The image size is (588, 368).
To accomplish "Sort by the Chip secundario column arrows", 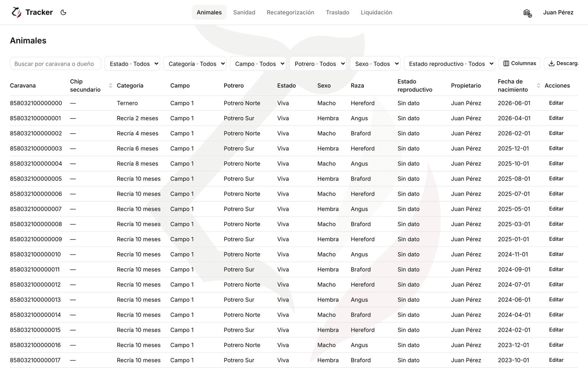I will point(111,86).
